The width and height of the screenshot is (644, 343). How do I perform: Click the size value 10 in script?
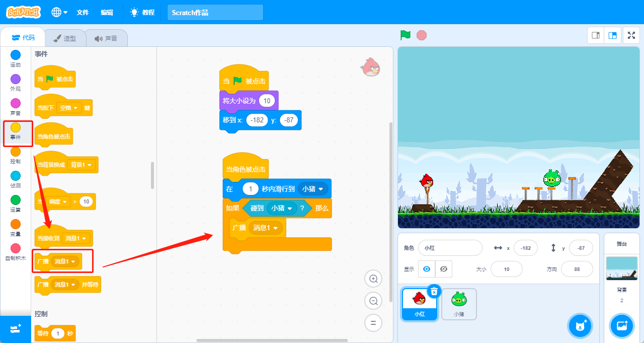[x=267, y=101]
